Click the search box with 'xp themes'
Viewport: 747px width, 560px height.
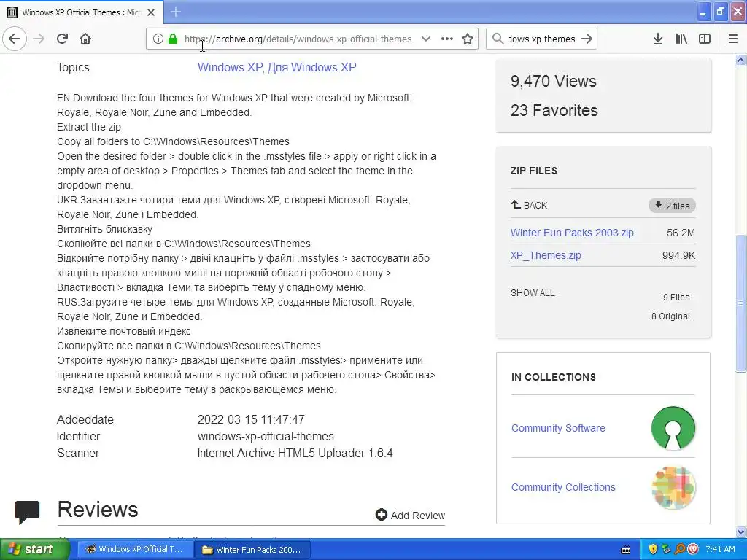coord(542,39)
